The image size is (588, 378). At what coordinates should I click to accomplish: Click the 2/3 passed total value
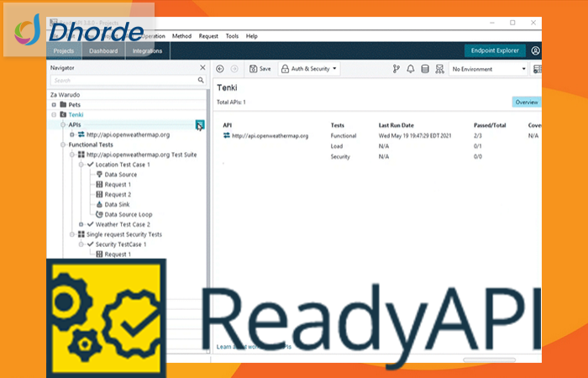477,136
